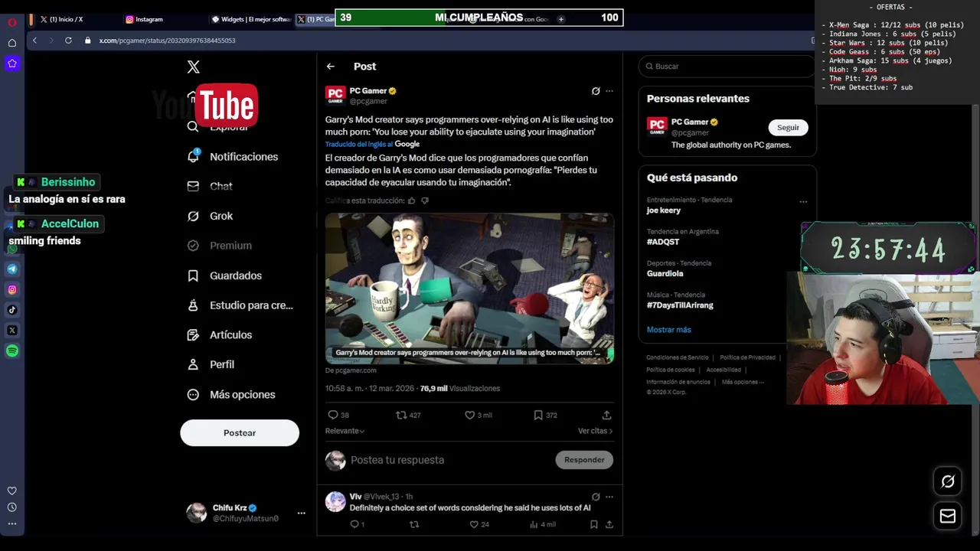Open the Garry's Mod article image

[x=469, y=288]
